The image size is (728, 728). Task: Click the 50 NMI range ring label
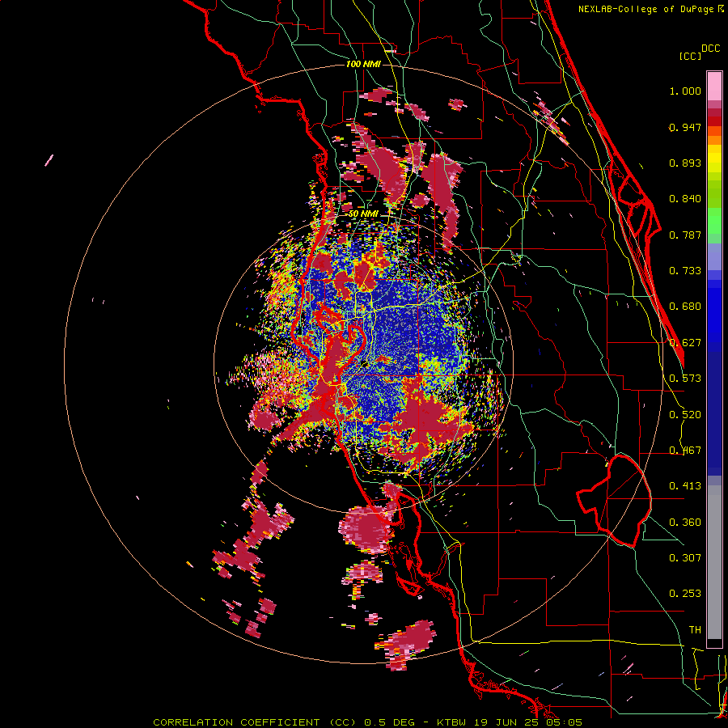tap(363, 214)
